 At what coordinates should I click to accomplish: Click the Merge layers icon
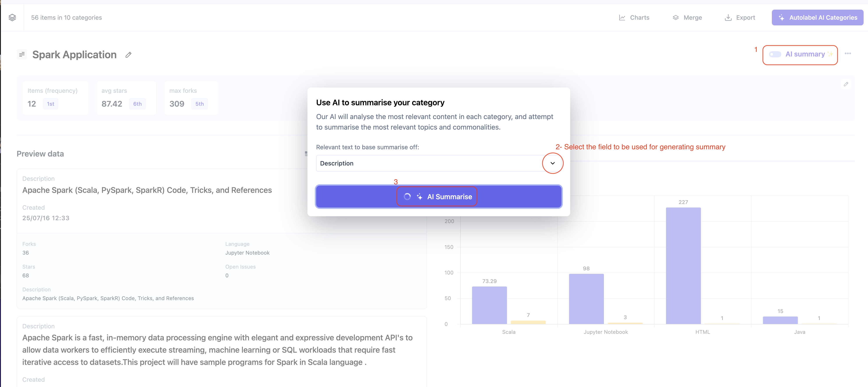(x=676, y=18)
